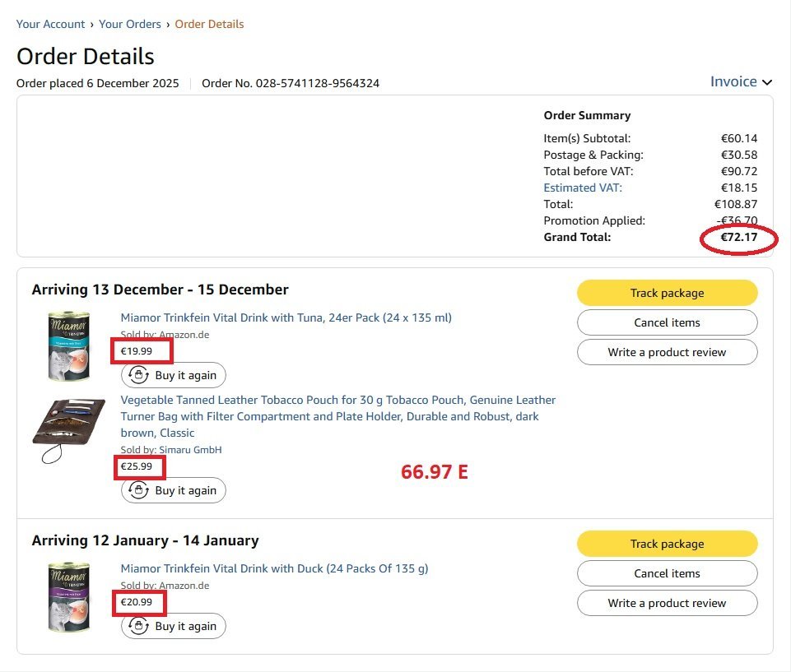Click the Your Account breadcrumb link

50,24
